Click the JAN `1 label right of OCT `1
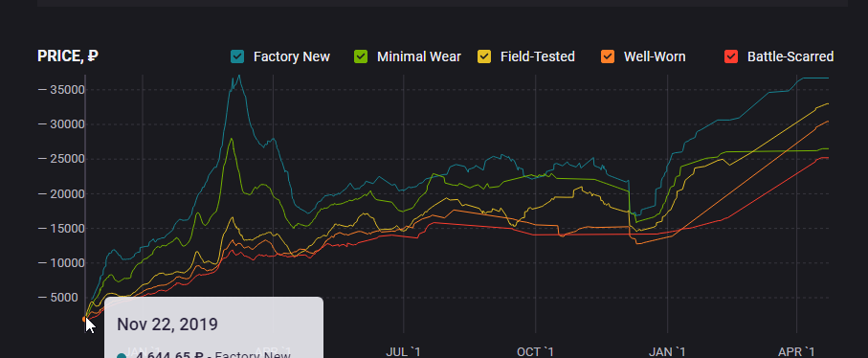868x358 pixels. (667, 352)
